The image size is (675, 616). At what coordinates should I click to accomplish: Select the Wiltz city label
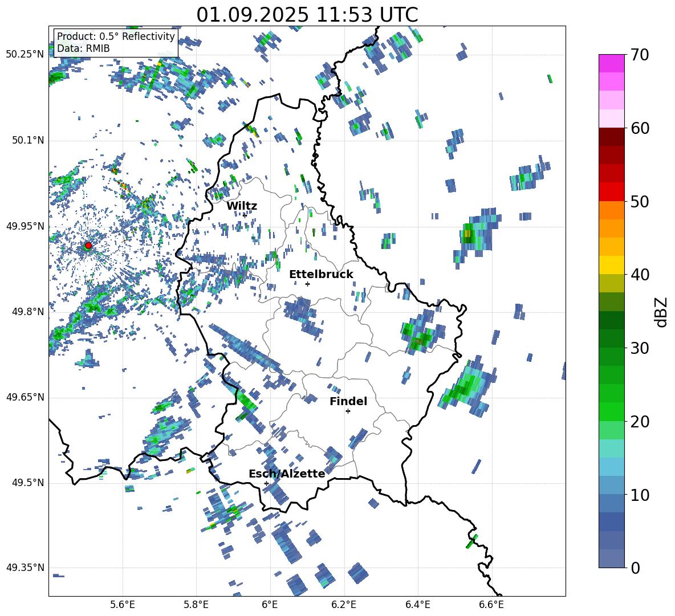(x=242, y=206)
